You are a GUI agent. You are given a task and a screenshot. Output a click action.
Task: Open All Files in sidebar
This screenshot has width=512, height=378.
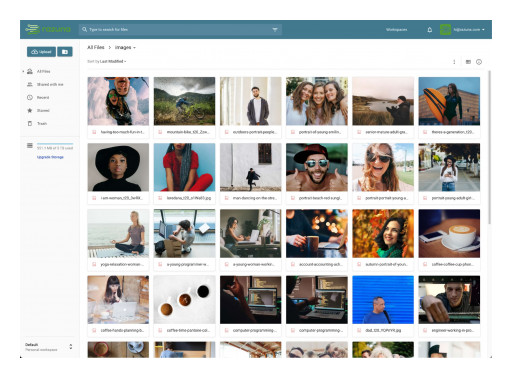point(43,71)
